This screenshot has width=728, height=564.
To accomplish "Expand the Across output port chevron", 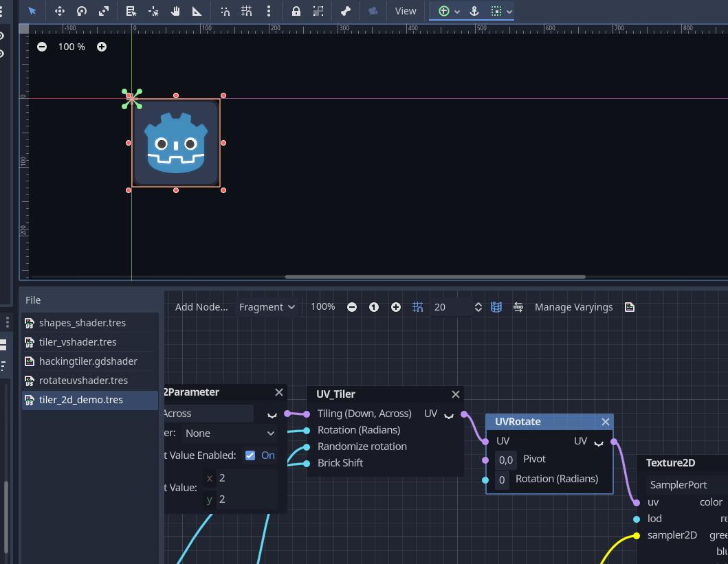I will pos(272,415).
